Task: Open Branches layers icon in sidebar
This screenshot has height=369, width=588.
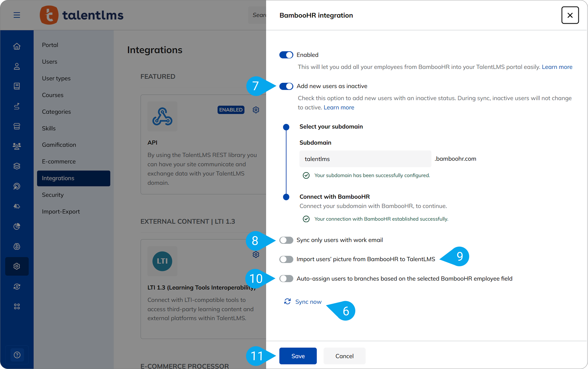Action: [x=17, y=166]
